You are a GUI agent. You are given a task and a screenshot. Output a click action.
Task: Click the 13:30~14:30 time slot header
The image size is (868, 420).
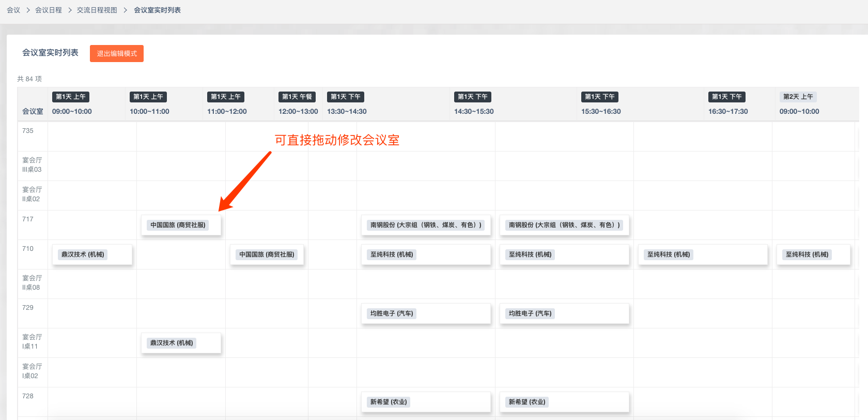click(347, 111)
